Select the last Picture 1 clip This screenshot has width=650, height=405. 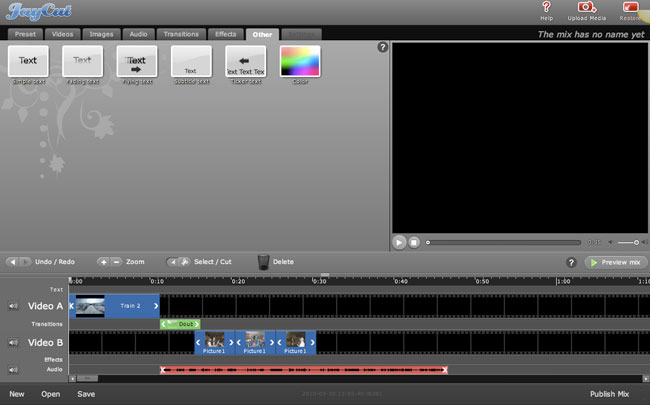(296, 342)
